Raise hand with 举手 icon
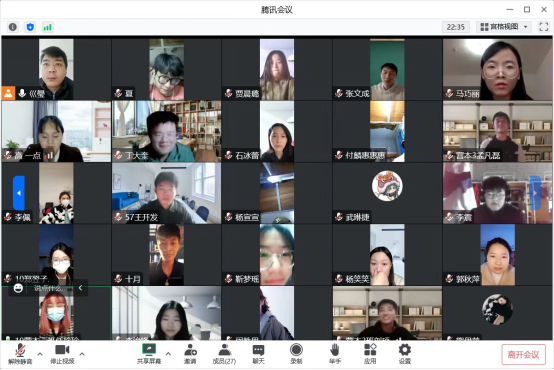Viewport: 554px width, 370px height. click(x=335, y=354)
